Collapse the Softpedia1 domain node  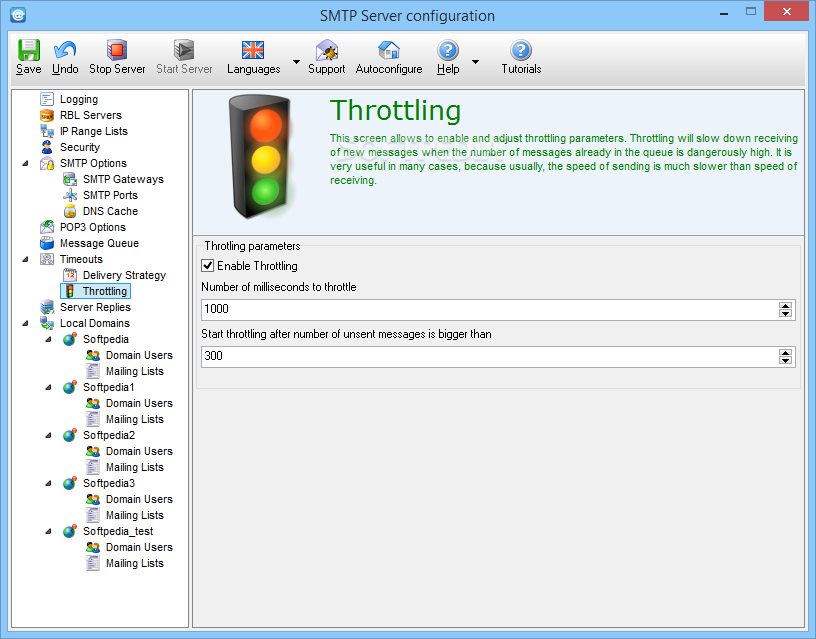click(48, 387)
